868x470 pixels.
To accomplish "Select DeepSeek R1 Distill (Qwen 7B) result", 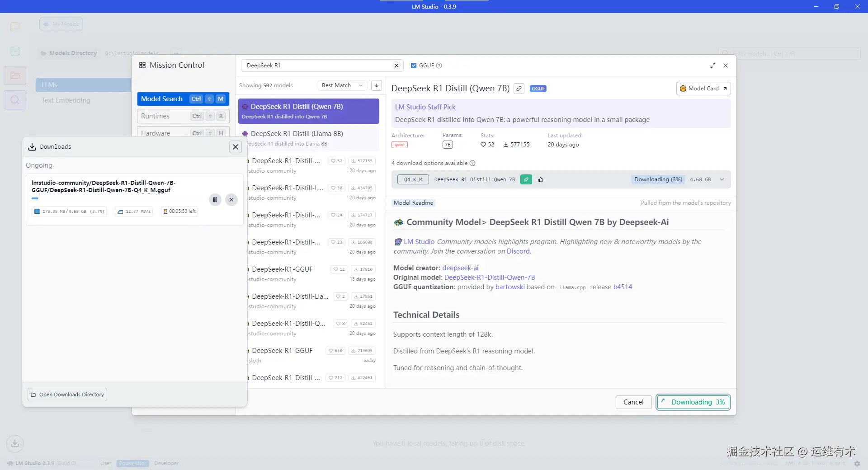I will point(309,111).
